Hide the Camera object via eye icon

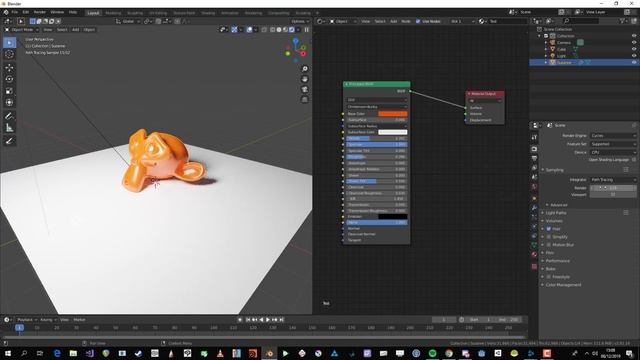634,42
